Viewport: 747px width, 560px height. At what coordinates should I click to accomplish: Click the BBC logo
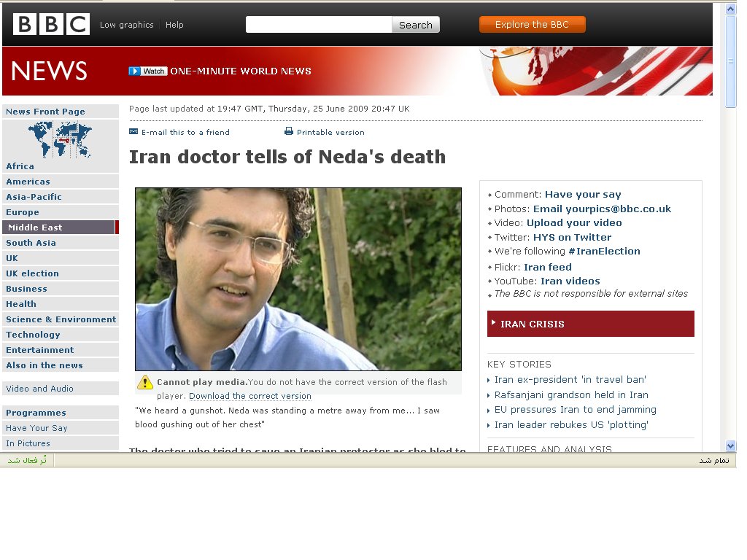(51, 24)
